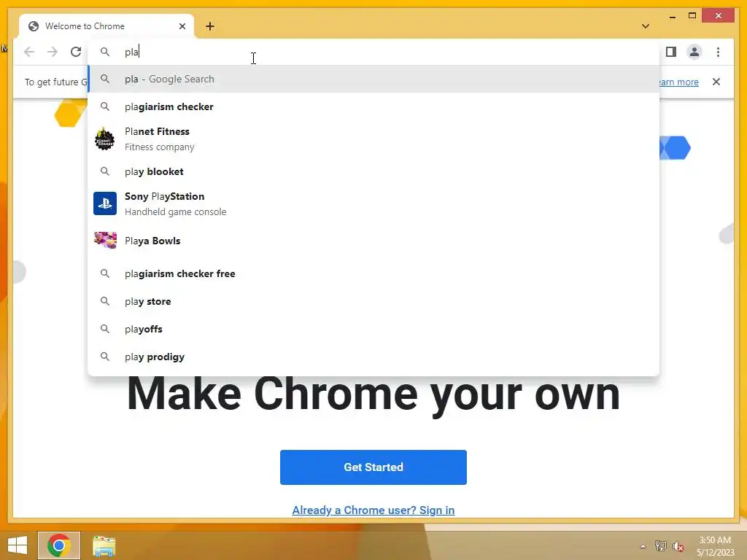Click the Get Started button

373,467
